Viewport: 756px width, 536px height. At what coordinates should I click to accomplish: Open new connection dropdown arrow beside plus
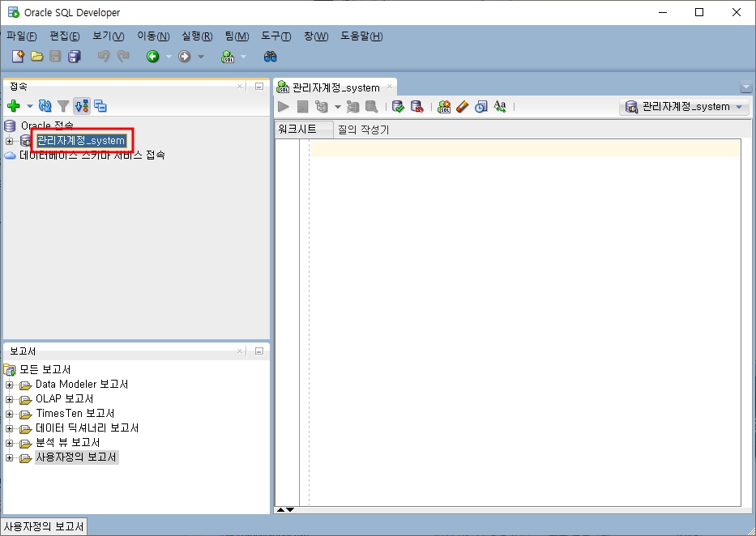coord(29,106)
